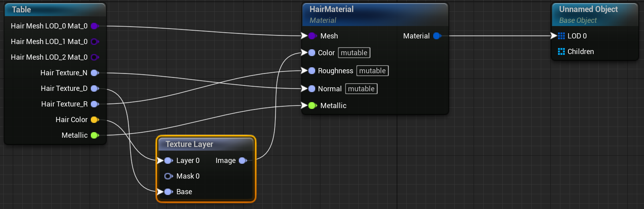
Task: Click the 'Color' label in HairMaterial
Action: point(326,53)
